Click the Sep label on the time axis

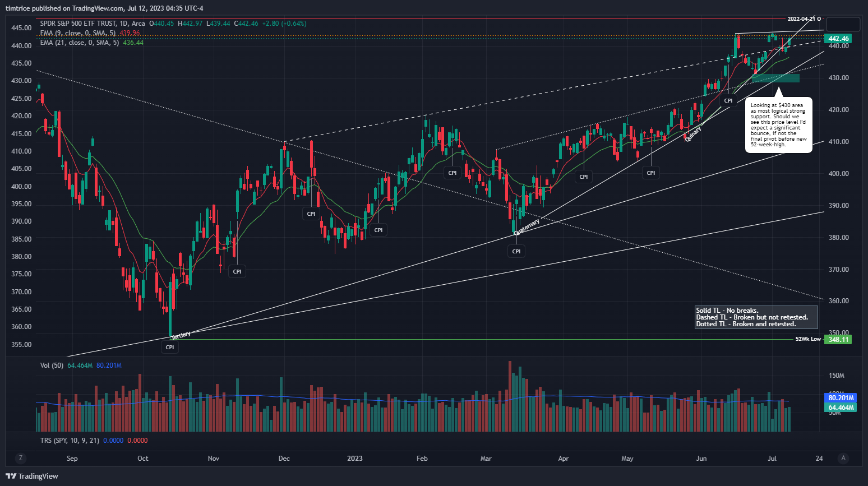point(72,459)
